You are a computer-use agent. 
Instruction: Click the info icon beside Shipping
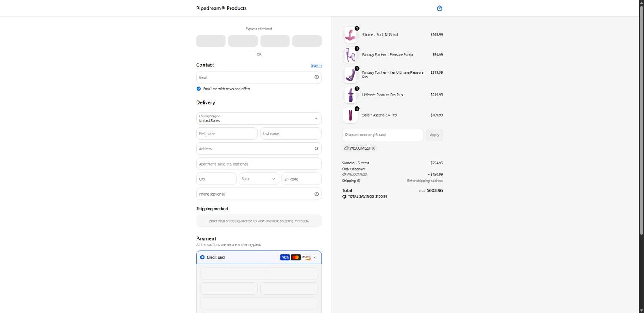(358, 181)
